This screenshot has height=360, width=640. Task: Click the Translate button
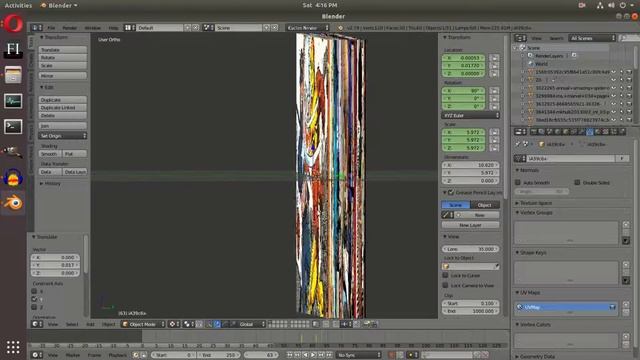click(62, 50)
